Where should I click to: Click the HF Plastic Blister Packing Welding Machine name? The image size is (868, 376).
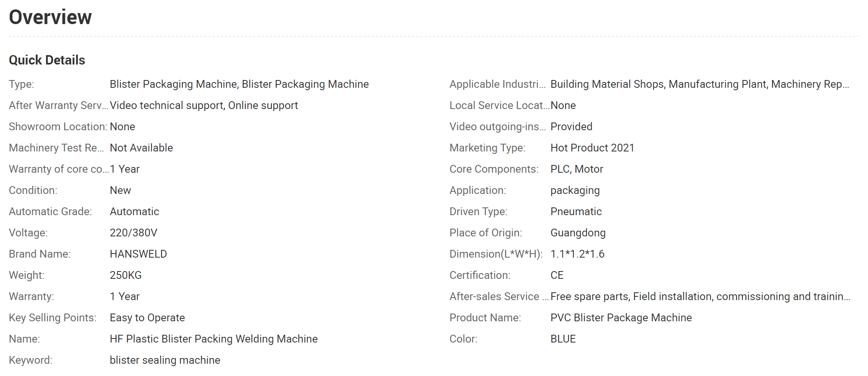[x=213, y=339]
